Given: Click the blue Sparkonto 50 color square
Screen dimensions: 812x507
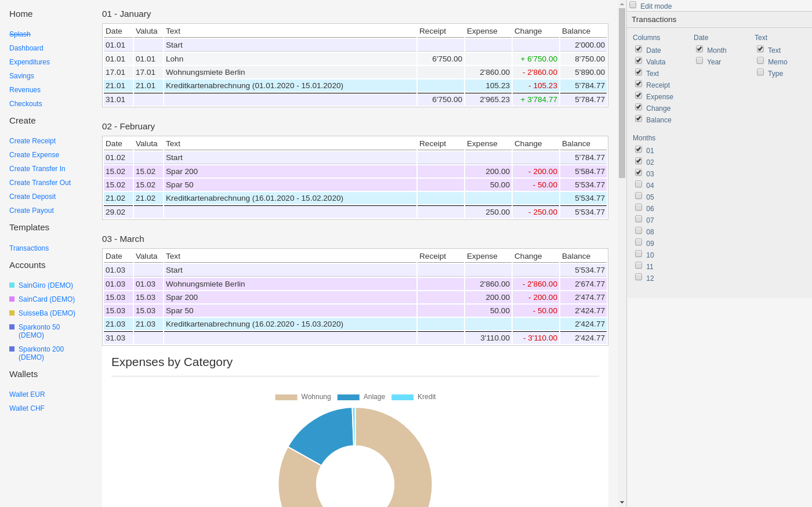Looking at the screenshot, I should coord(12,327).
